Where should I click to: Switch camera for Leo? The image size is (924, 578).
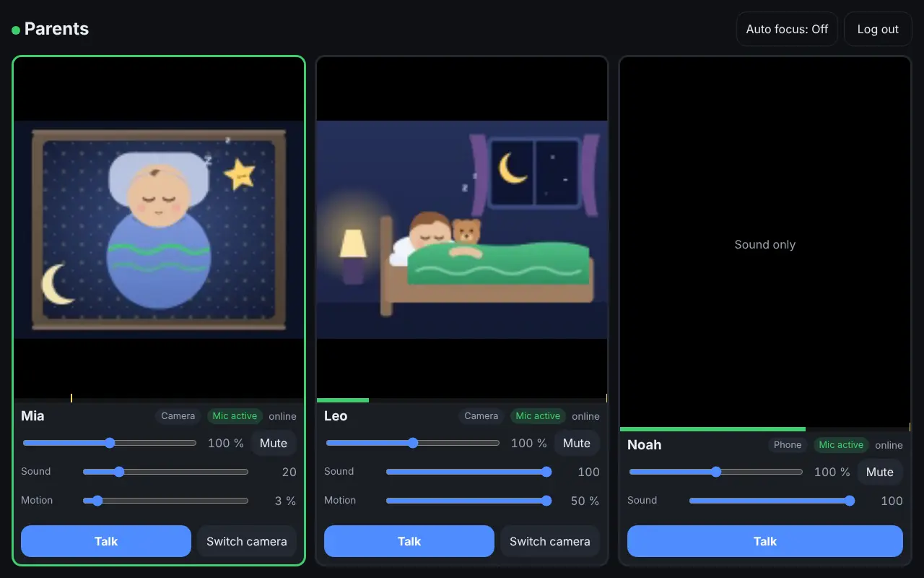point(550,541)
